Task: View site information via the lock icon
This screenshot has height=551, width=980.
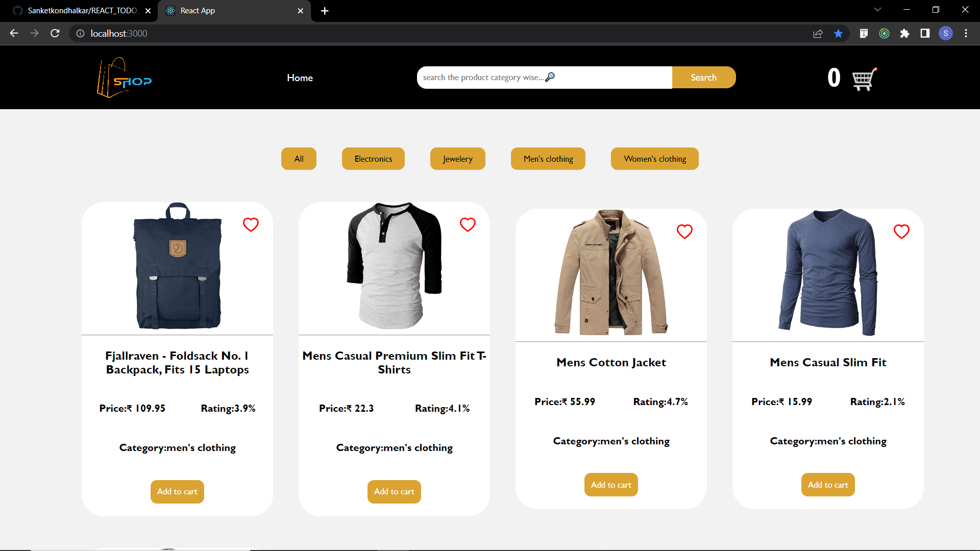Action: coord(80,33)
